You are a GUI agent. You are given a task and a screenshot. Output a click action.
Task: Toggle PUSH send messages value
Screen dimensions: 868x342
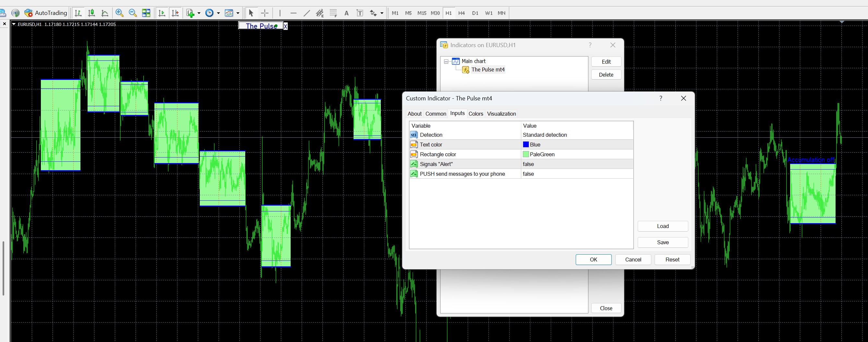click(576, 174)
